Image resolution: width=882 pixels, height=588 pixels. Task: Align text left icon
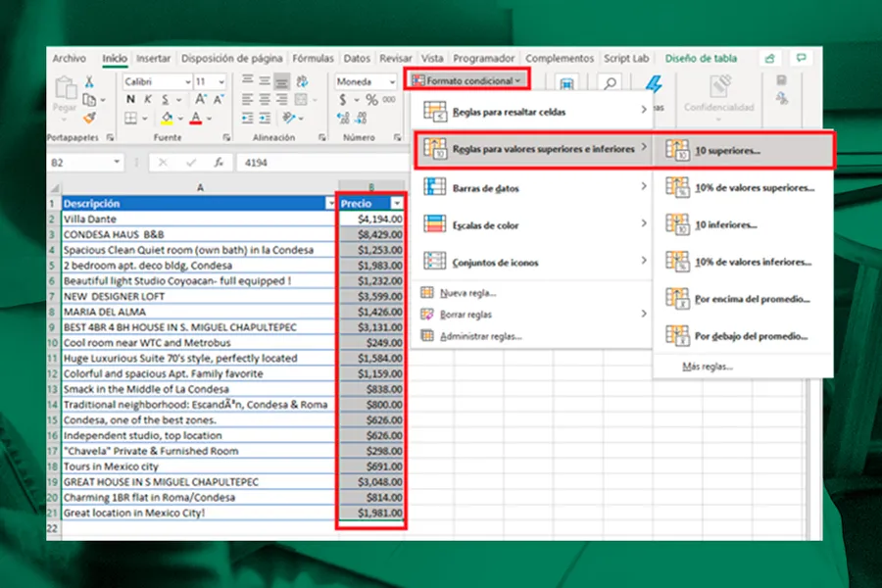pyautogui.click(x=248, y=100)
